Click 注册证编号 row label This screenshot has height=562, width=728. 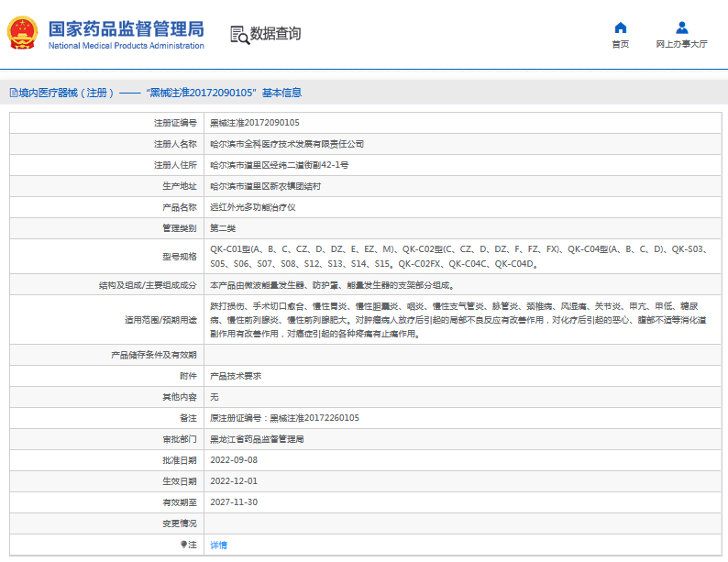pos(175,123)
